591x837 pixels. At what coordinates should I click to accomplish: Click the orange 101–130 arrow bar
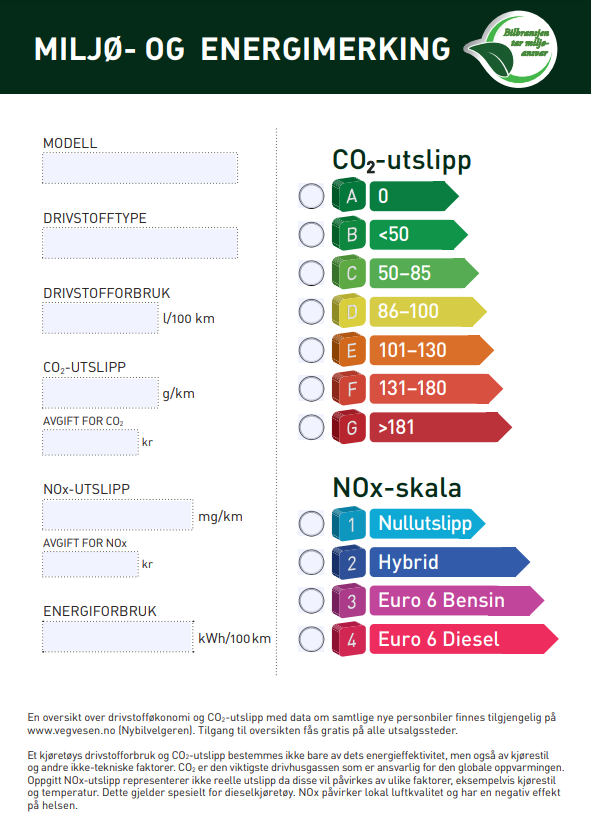point(431,350)
